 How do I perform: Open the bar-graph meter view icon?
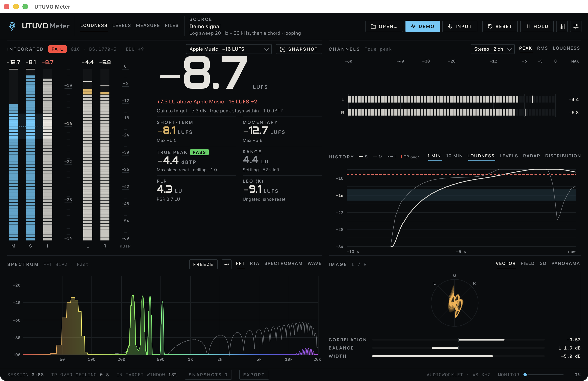562,26
